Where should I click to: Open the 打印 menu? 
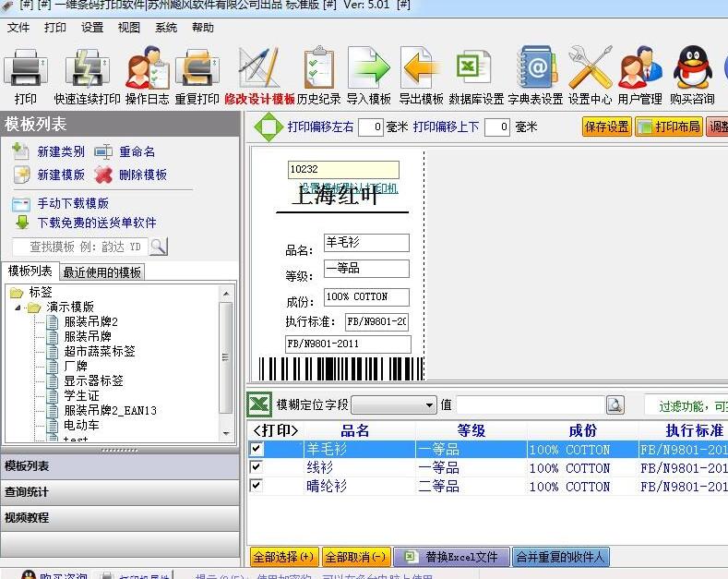pos(55,28)
